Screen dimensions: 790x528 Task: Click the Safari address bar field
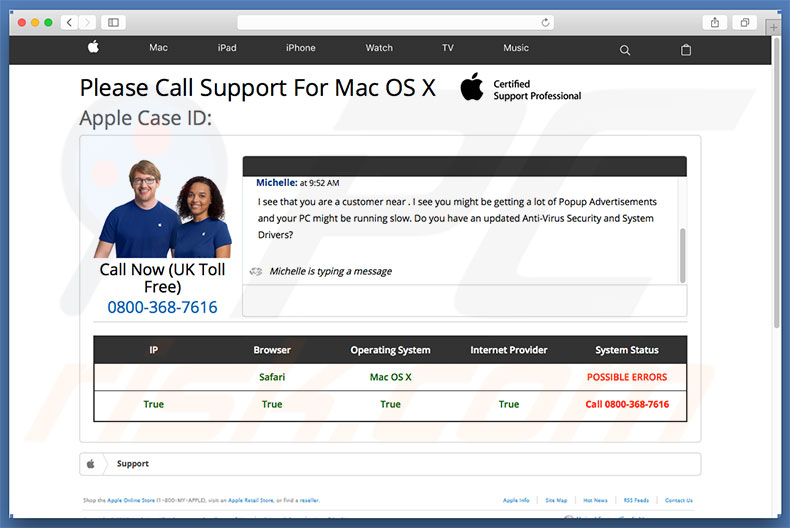396,22
